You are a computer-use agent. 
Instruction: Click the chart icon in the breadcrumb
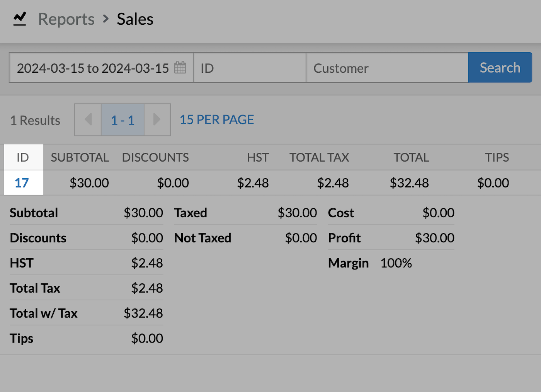pos(19,19)
